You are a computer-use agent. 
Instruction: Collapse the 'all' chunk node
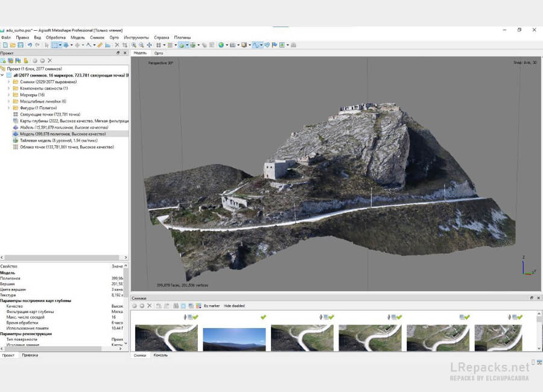coord(2,75)
